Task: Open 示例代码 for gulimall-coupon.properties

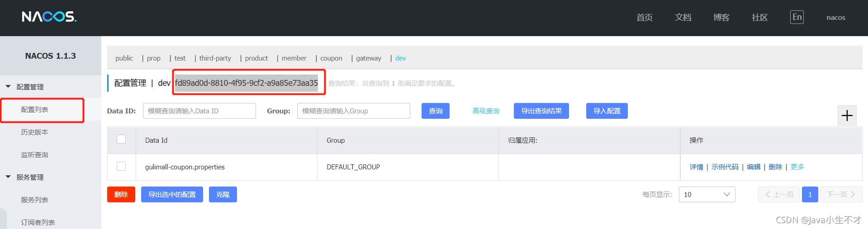Action: click(x=725, y=167)
